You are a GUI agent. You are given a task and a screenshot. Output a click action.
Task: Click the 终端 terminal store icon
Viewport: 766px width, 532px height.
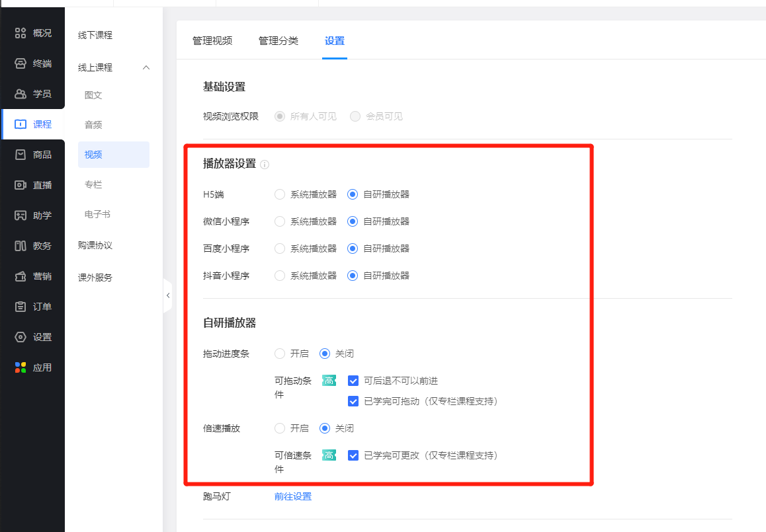tap(21, 63)
